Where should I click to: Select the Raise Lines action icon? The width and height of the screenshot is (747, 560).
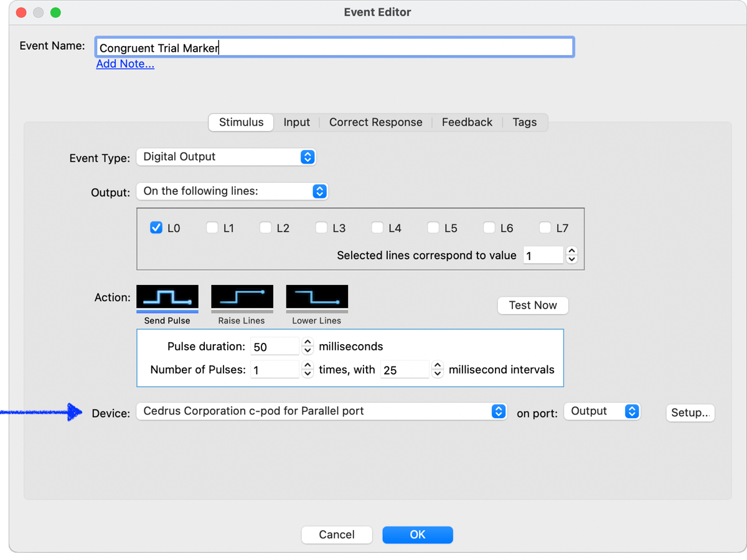[x=242, y=297]
